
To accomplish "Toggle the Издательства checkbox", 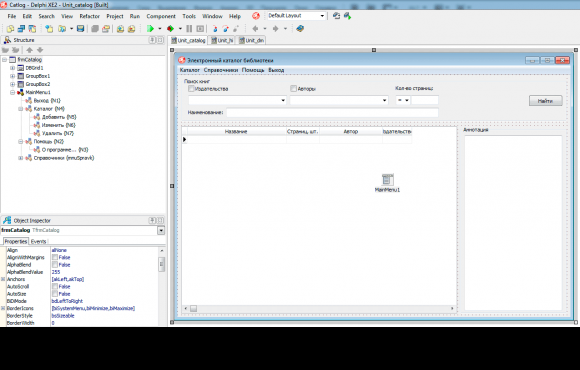I will (x=191, y=88).
